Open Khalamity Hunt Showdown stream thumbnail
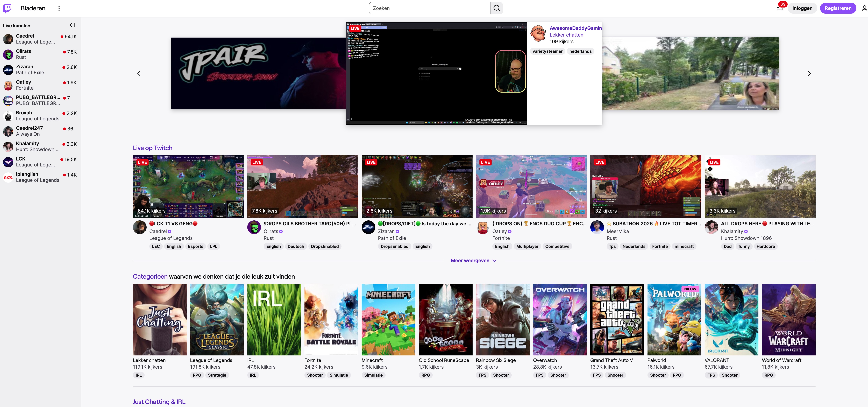 coord(760,186)
